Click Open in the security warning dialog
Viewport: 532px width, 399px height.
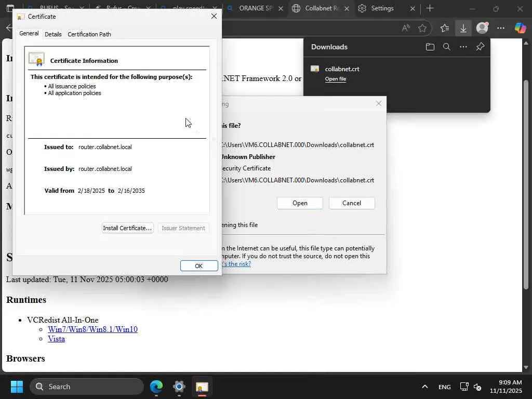click(x=300, y=203)
